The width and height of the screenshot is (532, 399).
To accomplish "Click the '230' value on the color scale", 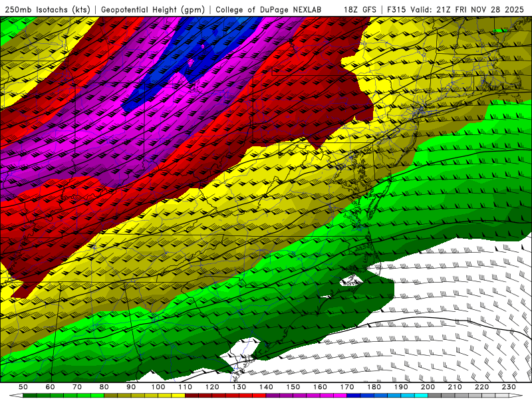I will point(509,387).
